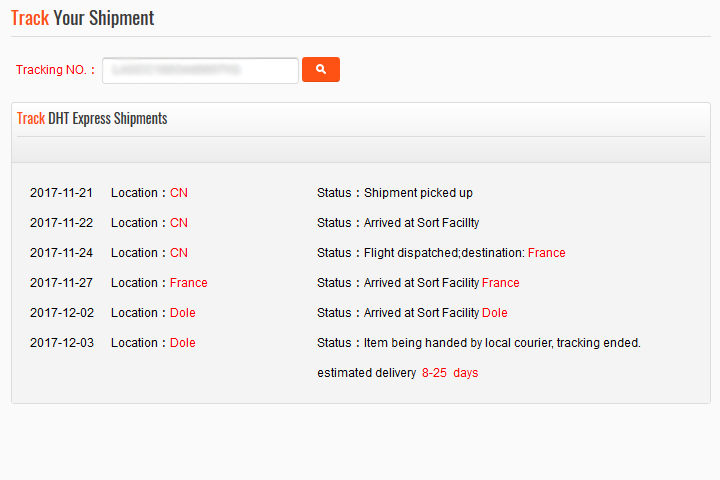This screenshot has height=480, width=720.
Task: Click the date 2017-11-24
Action: (62, 253)
